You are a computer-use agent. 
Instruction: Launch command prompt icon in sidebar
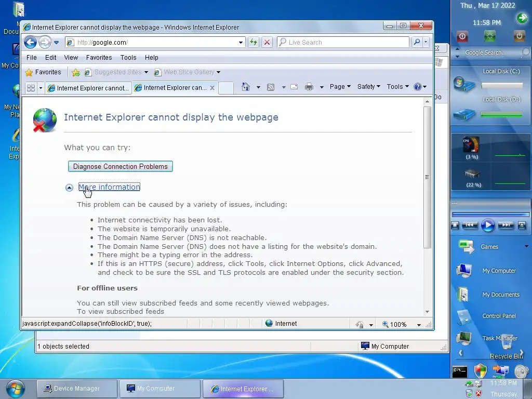pos(460,371)
